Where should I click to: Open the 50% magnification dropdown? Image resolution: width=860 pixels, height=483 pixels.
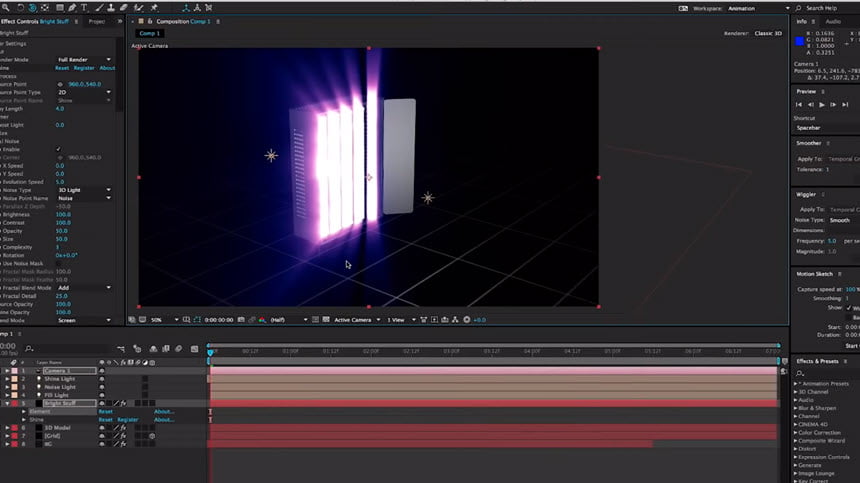coord(165,320)
